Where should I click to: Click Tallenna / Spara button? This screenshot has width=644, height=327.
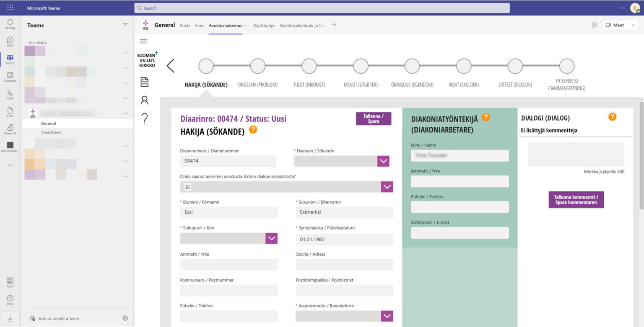tap(374, 118)
